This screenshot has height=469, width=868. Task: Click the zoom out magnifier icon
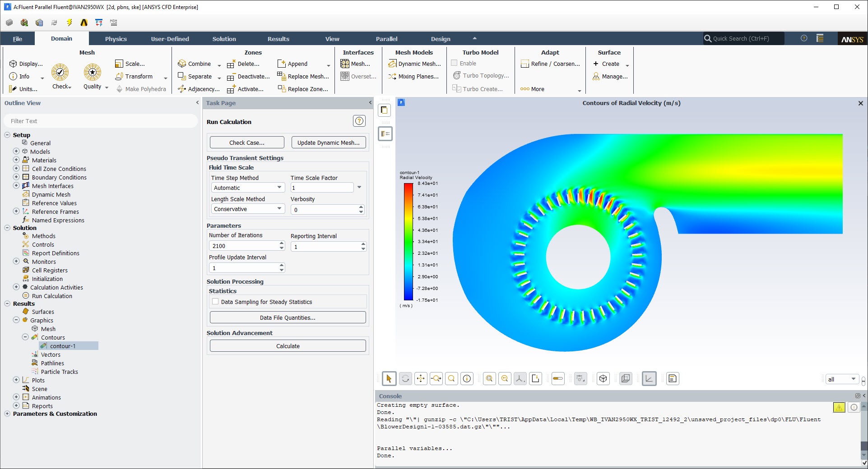coord(505,379)
